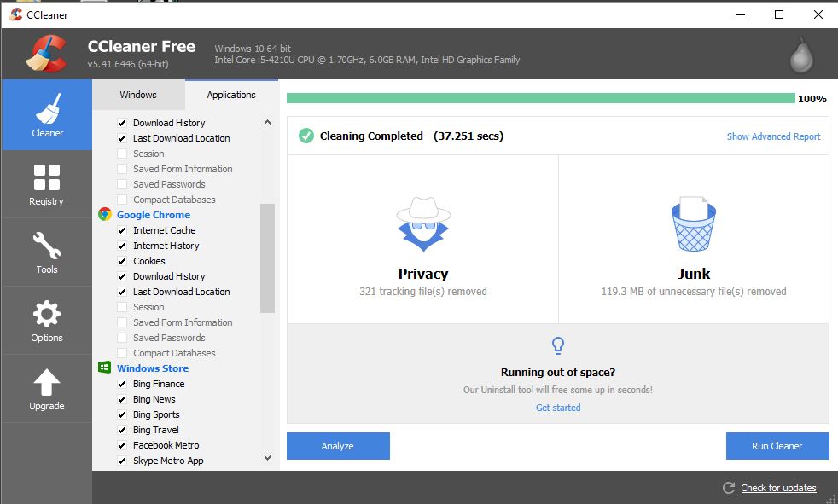Click the green progress bar

coord(541,98)
